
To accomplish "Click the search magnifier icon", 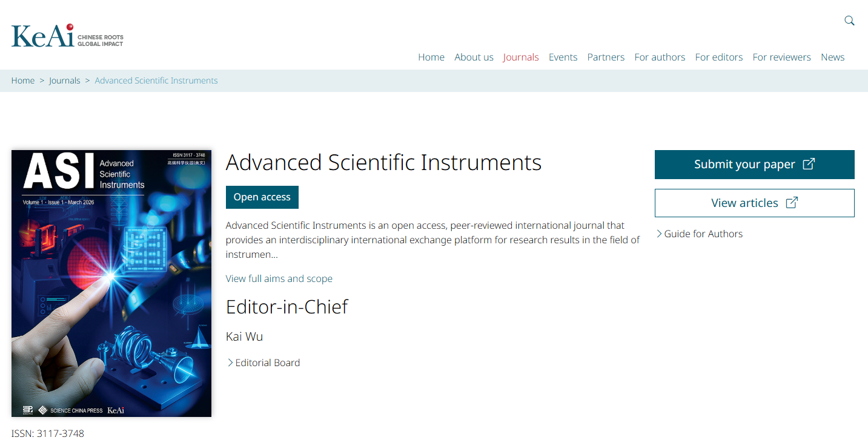I will point(849,21).
